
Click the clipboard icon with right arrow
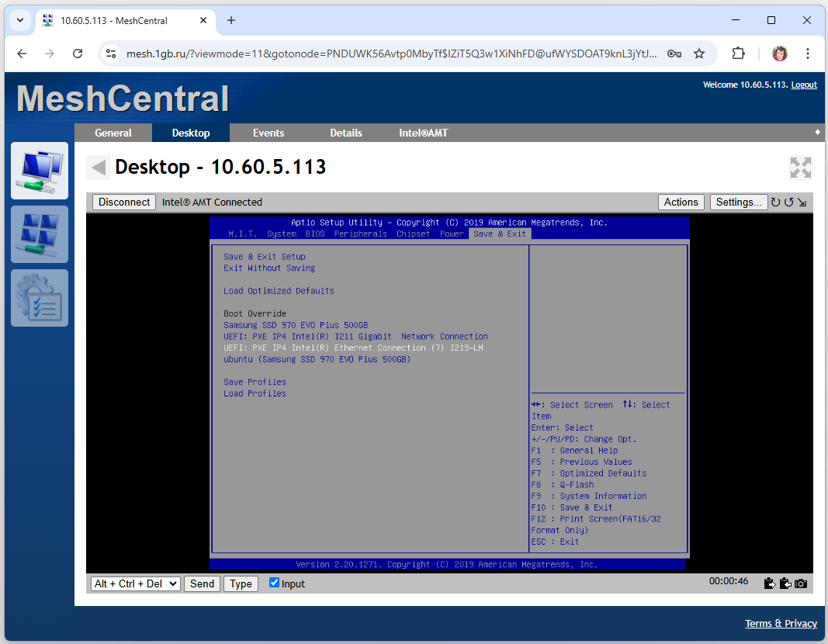(770, 583)
